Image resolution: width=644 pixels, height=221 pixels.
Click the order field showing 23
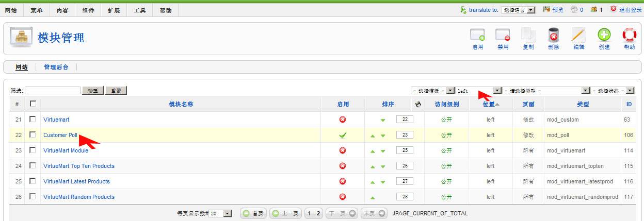405,135
